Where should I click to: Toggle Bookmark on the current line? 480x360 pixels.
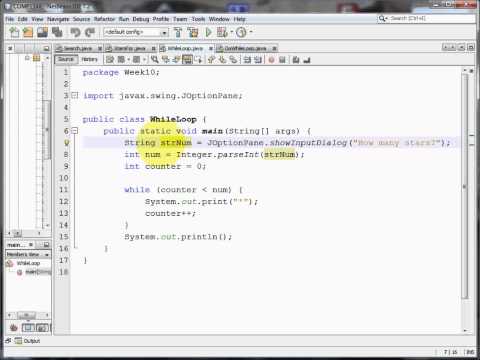coord(234,60)
